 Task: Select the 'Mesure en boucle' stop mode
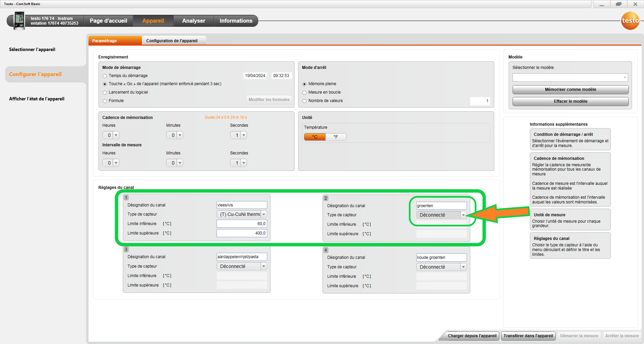pyautogui.click(x=304, y=93)
